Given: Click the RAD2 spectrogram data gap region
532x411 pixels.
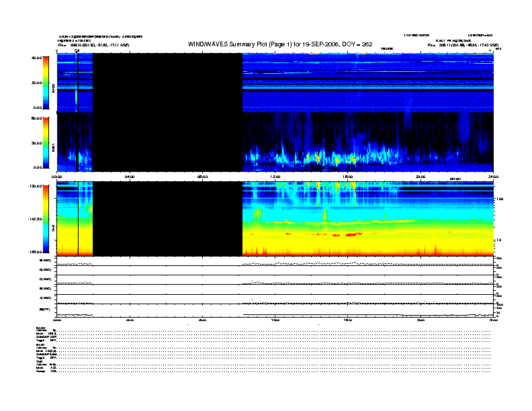Looking at the screenshot, I should (x=168, y=83).
